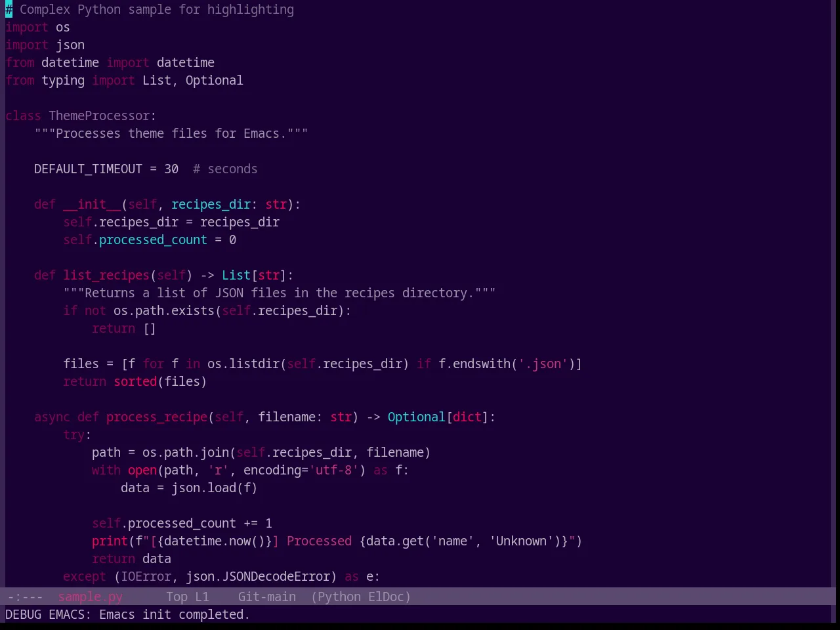Click the 'DEBUG EMACS: Emacs init completed.' echo message

127,614
